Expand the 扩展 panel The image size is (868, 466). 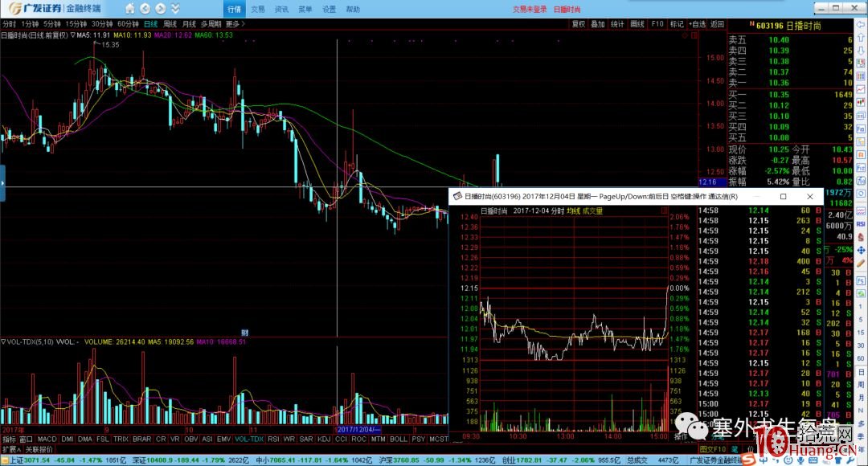coord(11,449)
